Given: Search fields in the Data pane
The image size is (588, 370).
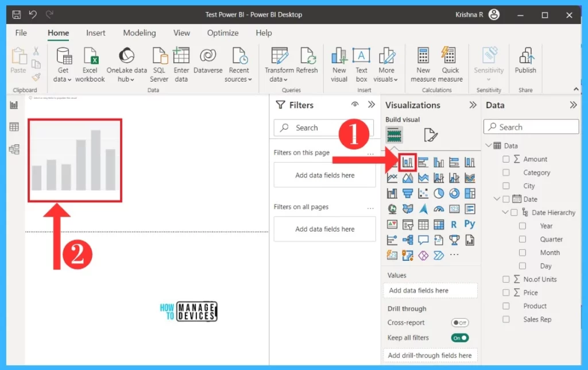Looking at the screenshot, I should point(531,127).
